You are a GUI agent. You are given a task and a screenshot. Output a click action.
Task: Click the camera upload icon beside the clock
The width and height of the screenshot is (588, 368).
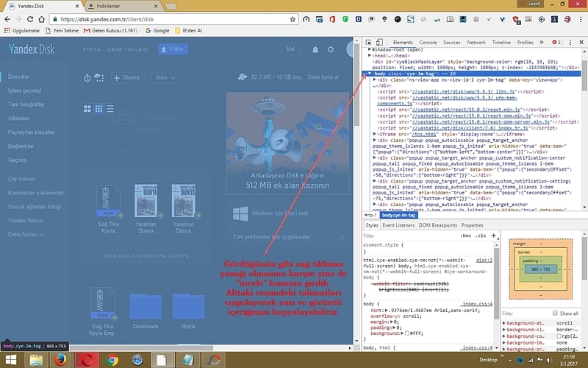tap(99, 77)
